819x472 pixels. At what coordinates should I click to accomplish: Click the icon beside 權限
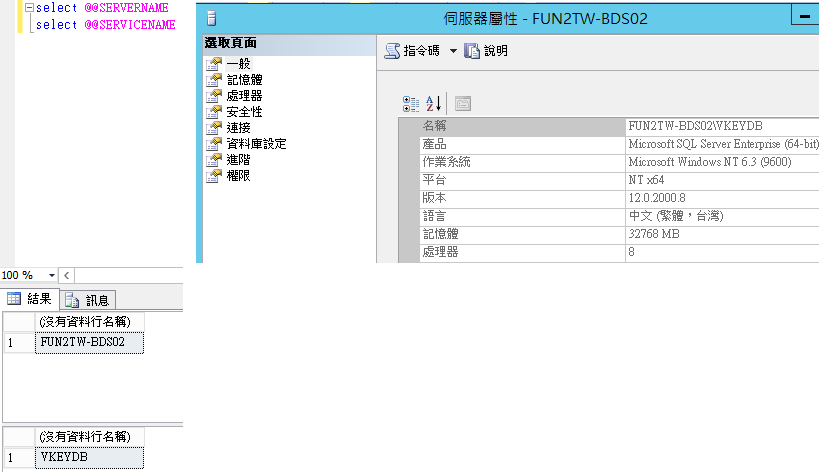(214, 176)
